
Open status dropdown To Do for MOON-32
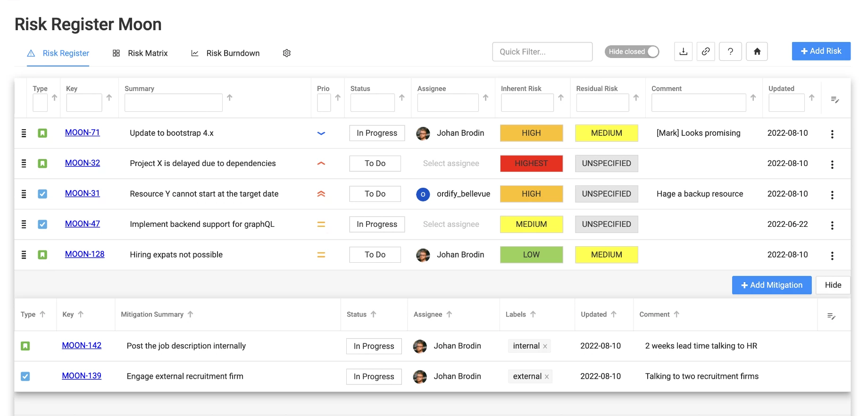[375, 163]
